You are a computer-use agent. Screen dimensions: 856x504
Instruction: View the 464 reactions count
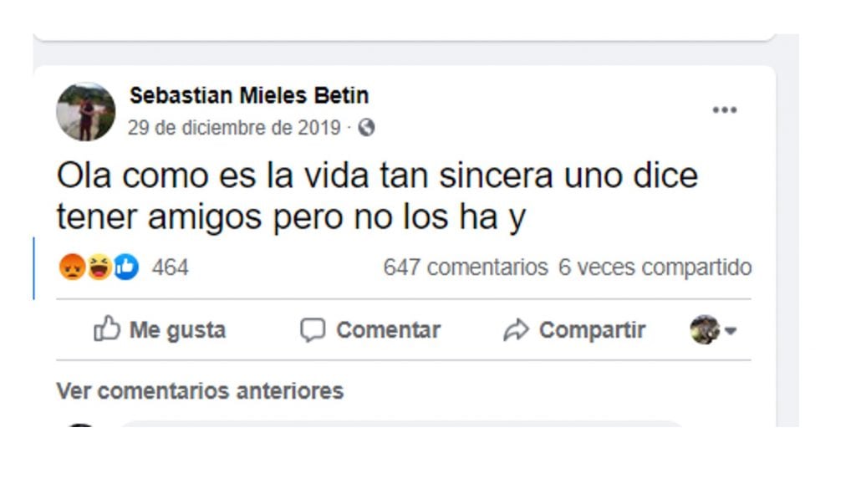pyautogui.click(x=170, y=267)
